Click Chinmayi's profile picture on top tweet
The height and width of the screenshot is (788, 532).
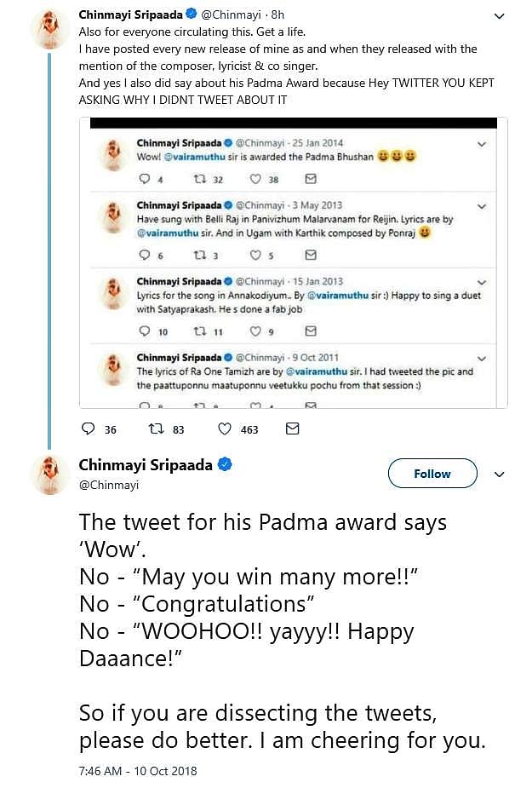click(49, 31)
